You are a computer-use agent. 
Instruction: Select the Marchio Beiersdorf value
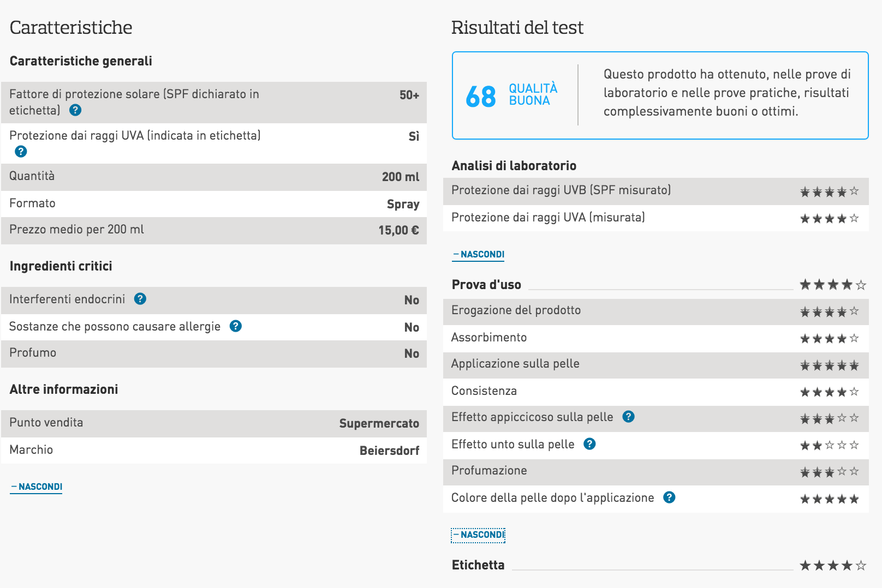[389, 451]
